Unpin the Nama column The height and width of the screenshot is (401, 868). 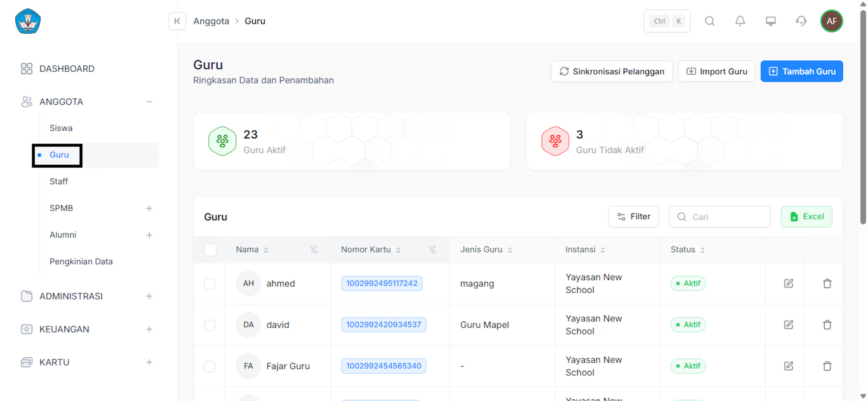pyautogui.click(x=314, y=250)
